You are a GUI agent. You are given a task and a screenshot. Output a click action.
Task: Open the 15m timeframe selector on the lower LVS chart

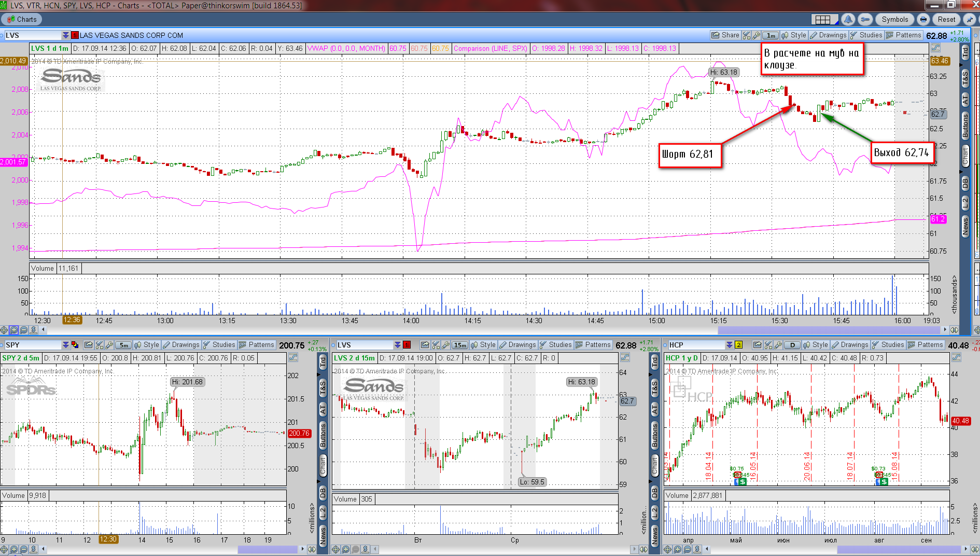[460, 345]
